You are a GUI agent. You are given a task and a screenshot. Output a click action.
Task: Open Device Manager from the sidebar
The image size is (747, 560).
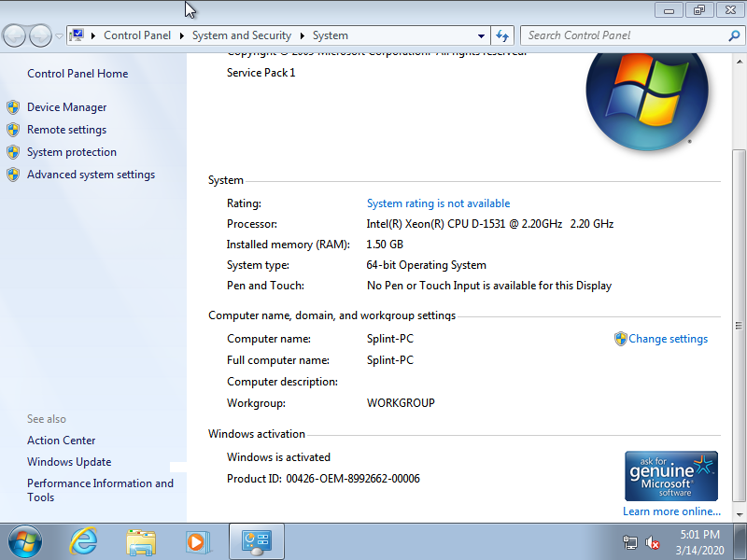point(66,107)
